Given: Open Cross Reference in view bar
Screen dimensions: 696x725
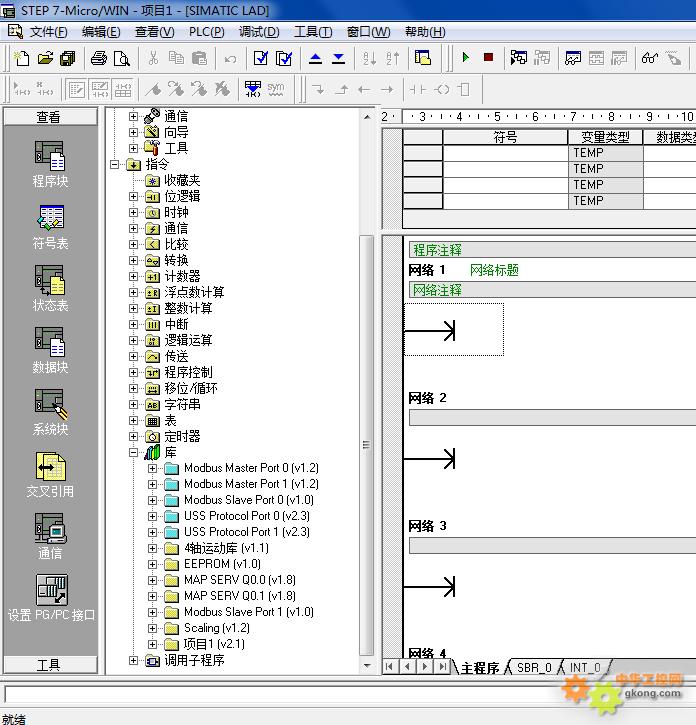Looking at the screenshot, I should pyautogui.click(x=50, y=475).
